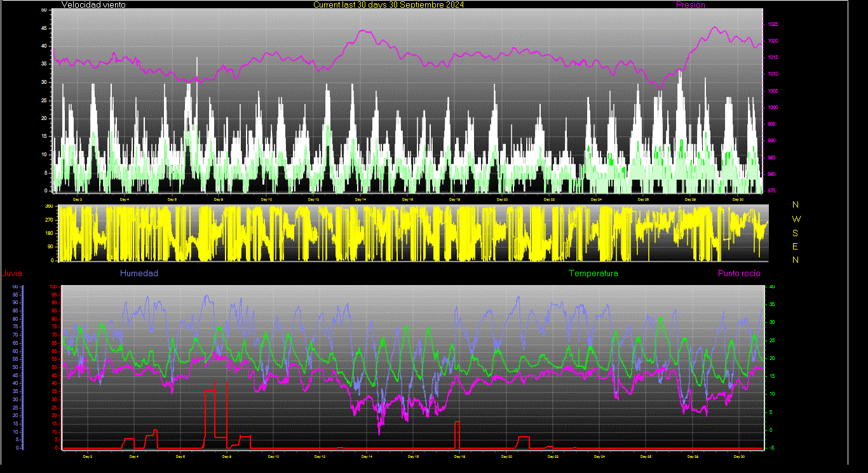868x473 pixels.
Task: Click the 50 value on the blue humidity axis
Action: (x=15, y=368)
